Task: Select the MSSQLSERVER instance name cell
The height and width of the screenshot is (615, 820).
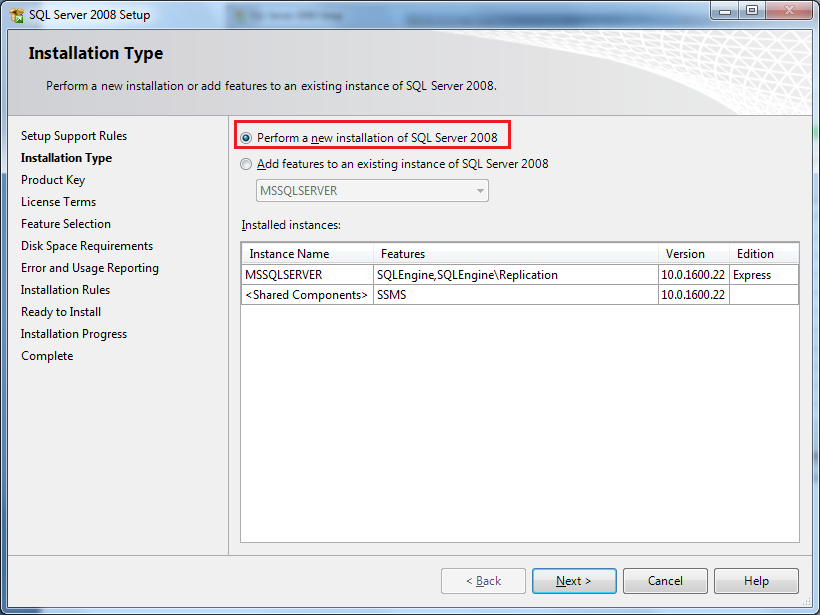Action: (x=308, y=275)
